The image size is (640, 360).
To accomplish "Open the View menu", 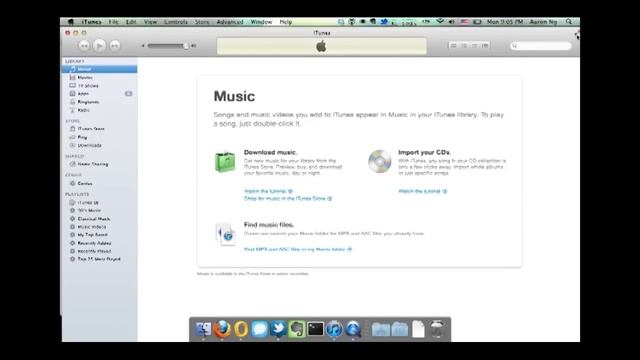I will pyautogui.click(x=150, y=22).
